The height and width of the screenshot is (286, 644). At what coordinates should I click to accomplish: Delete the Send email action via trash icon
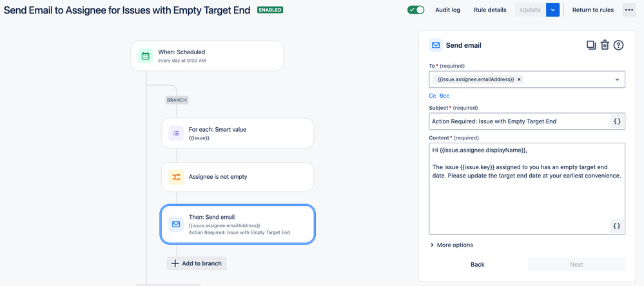(605, 45)
